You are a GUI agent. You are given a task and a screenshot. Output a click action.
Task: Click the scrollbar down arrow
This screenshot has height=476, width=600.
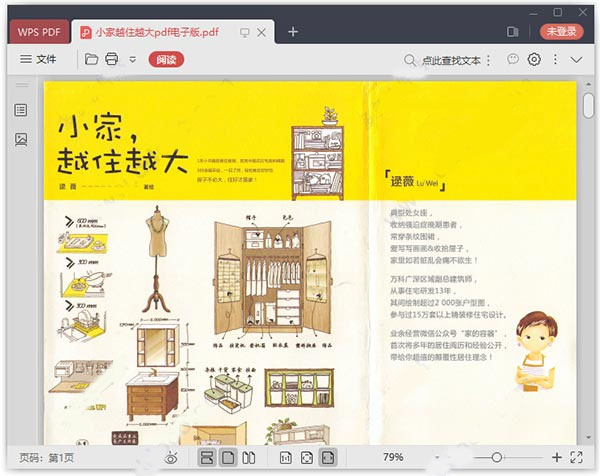589,437
